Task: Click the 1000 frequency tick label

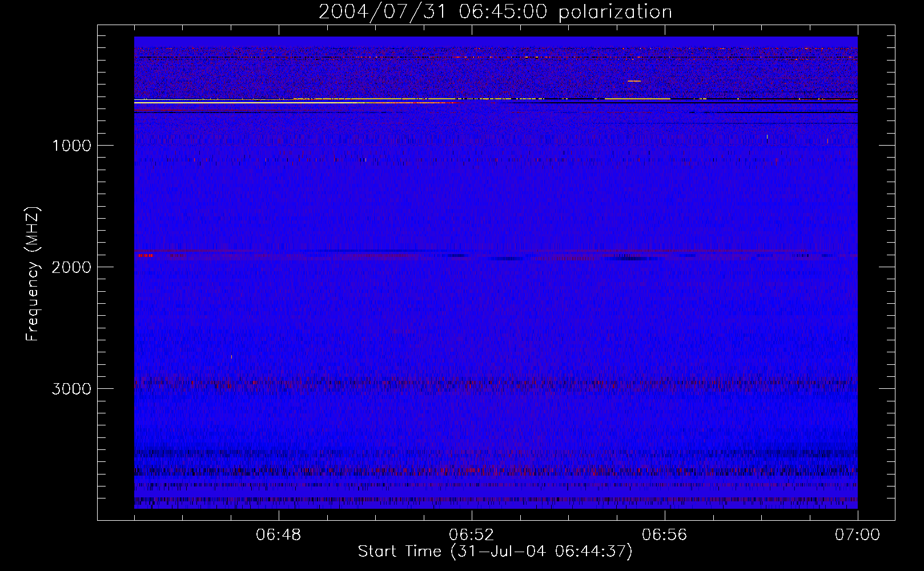Action: point(71,146)
